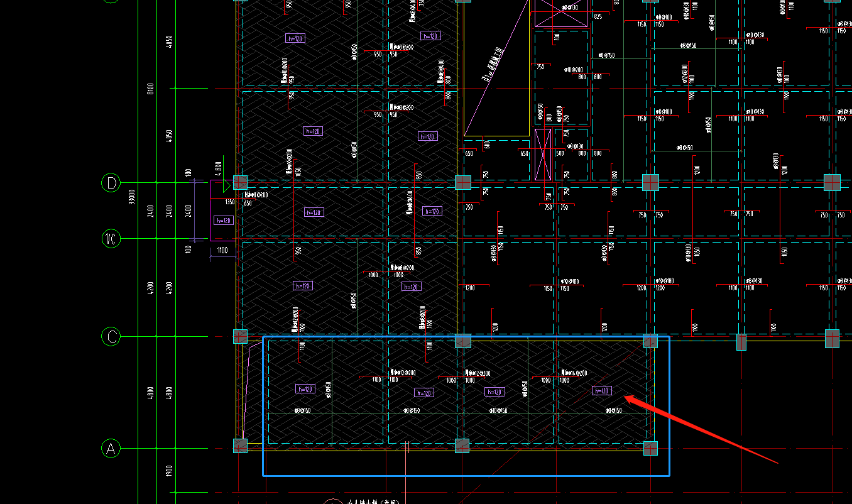852x504 pixels.
Task: Pick the overall dimension text 33000
Action: (x=132, y=197)
